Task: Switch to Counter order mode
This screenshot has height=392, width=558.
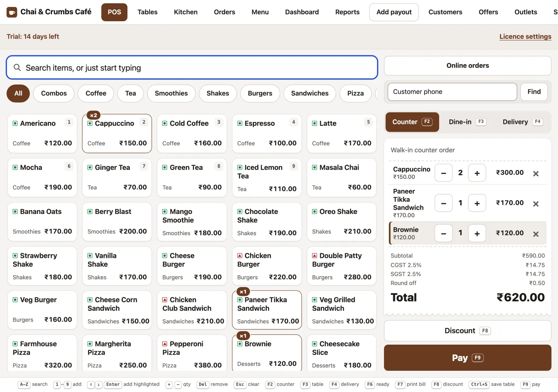Action: point(412,122)
